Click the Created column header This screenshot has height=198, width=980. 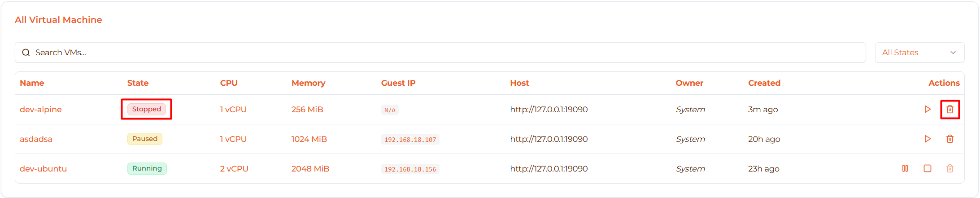tap(764, 83)
